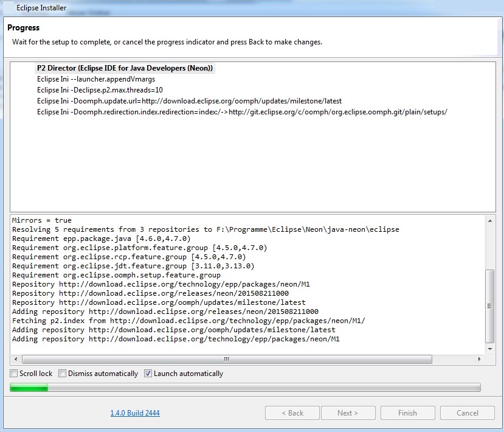Screen dimensions: 504x432
Task: Click the horizontal scrollbar thumb in log
Action: point(227,359)
